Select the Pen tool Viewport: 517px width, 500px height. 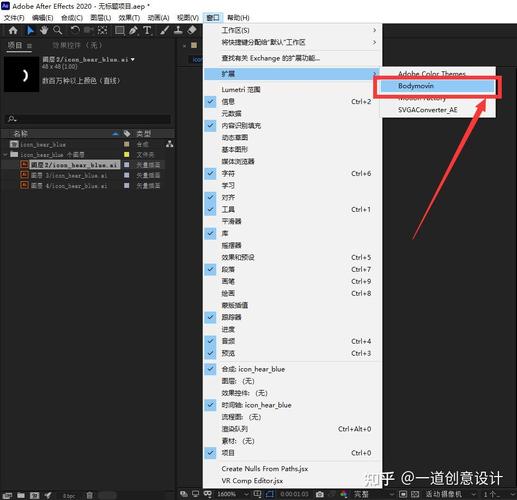coord(133,31)
